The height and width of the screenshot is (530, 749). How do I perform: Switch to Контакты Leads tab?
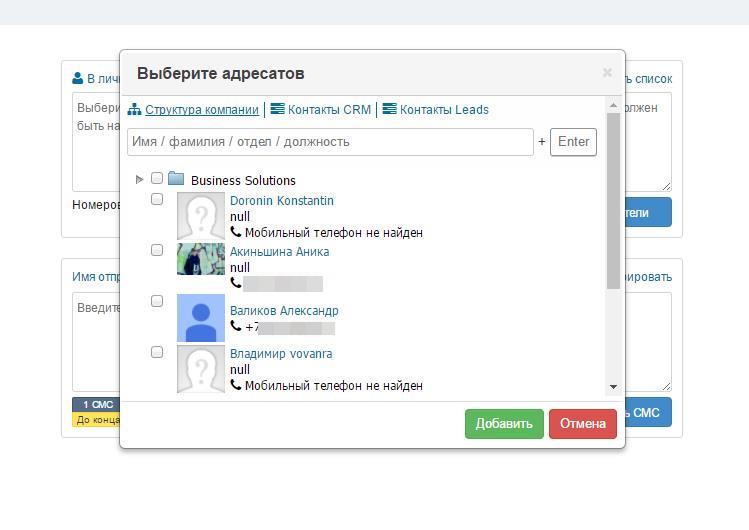pyautogui.click(x=444, y=110)
